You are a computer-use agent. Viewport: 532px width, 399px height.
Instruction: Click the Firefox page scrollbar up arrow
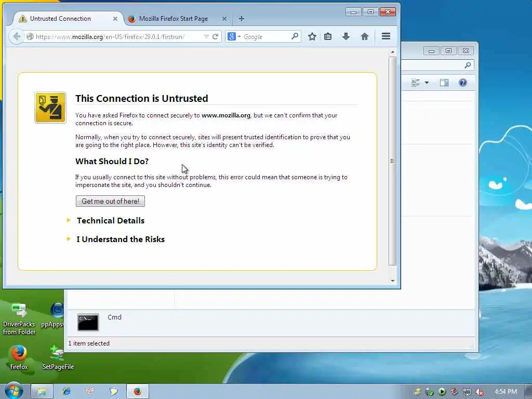point(393,52)
